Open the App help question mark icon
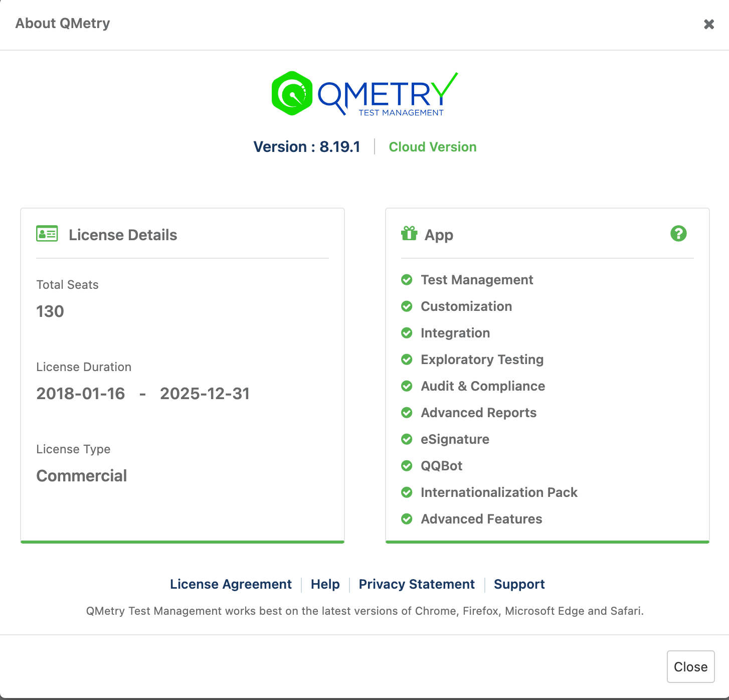The height and width of the screenshot is (700, 729). [678, 234]
